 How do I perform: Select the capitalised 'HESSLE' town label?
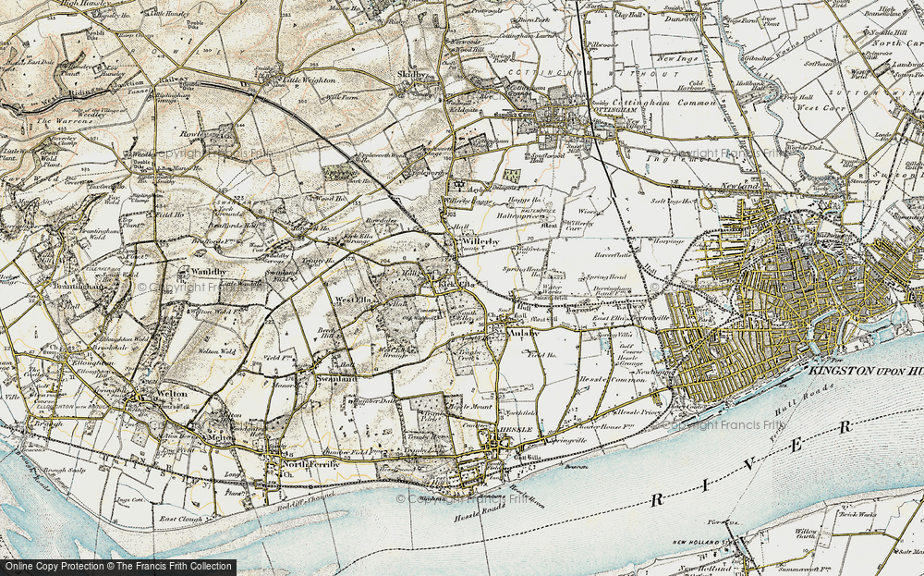[x=517, y=430]
